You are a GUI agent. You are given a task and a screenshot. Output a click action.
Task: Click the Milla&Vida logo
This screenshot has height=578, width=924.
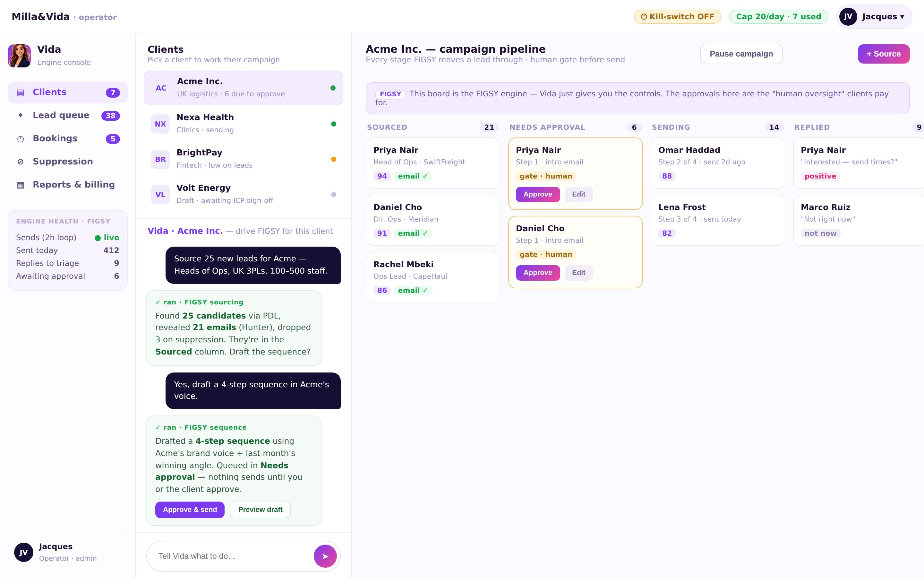point(40,16)
